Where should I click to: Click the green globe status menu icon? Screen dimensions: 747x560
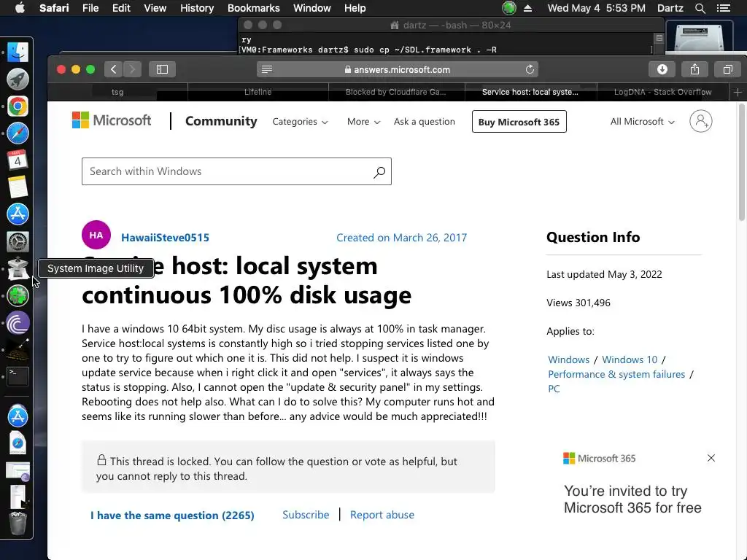[508, 8]
